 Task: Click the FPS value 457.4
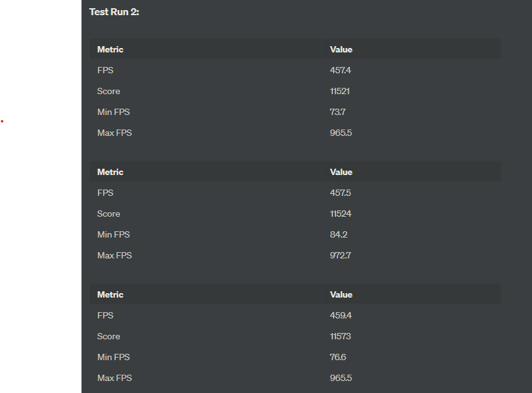(341, 70)
